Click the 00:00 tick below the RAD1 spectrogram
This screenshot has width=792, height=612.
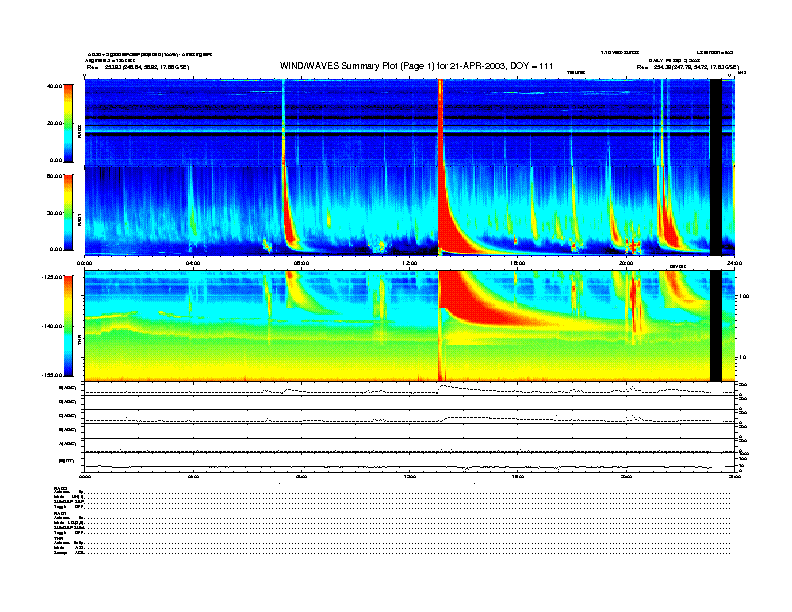84,263
